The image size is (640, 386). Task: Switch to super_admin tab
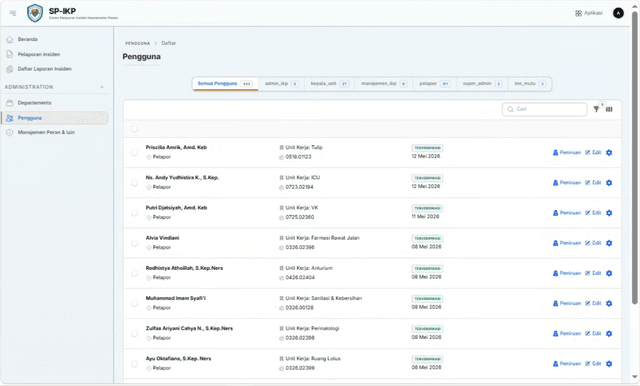[x=482, y=84]
